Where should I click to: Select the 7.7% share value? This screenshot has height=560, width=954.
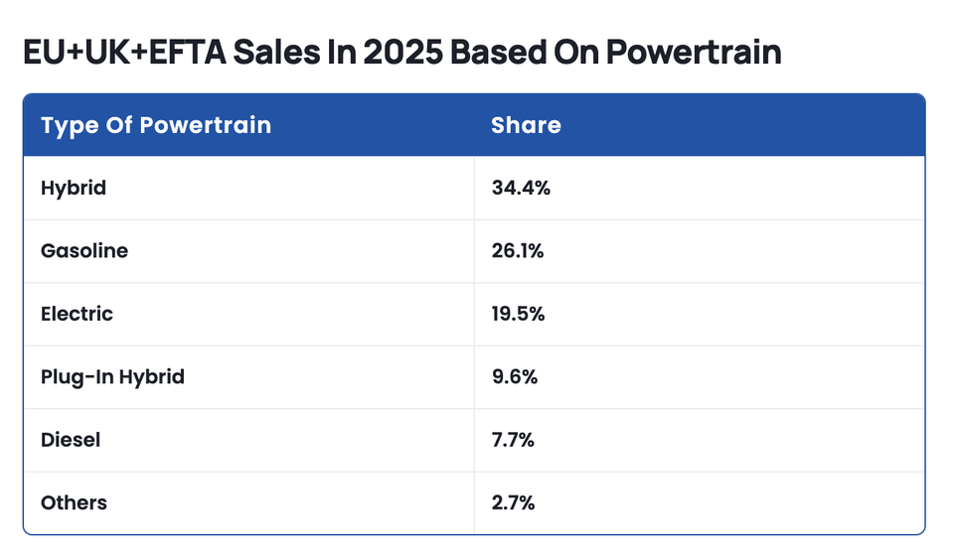[x=513, y=440]
